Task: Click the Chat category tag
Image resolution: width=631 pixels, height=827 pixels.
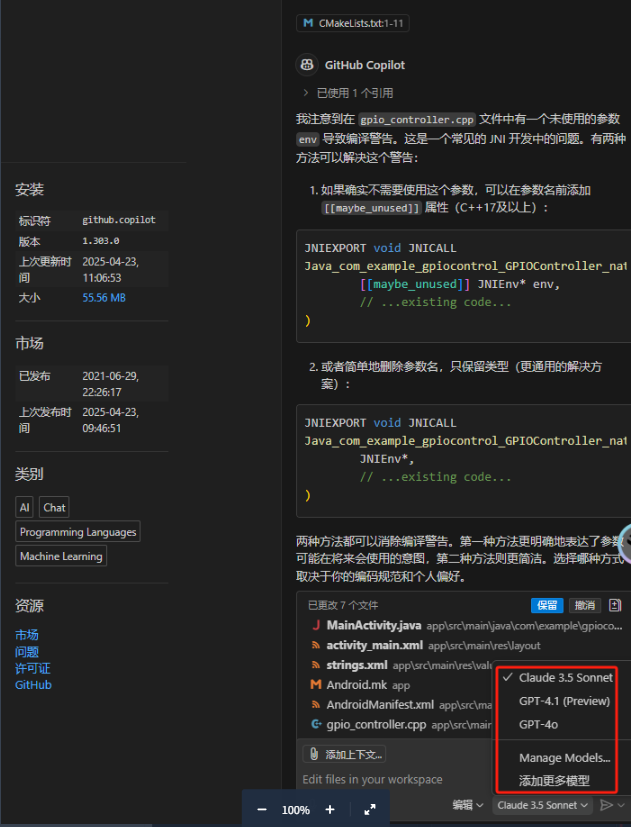Action: click(x=54, y=507)
